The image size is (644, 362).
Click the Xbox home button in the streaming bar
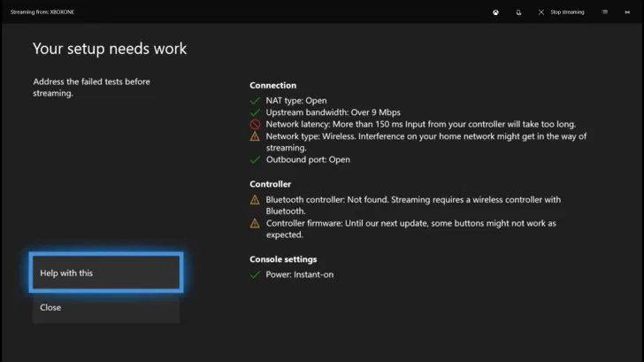[495, 12]
